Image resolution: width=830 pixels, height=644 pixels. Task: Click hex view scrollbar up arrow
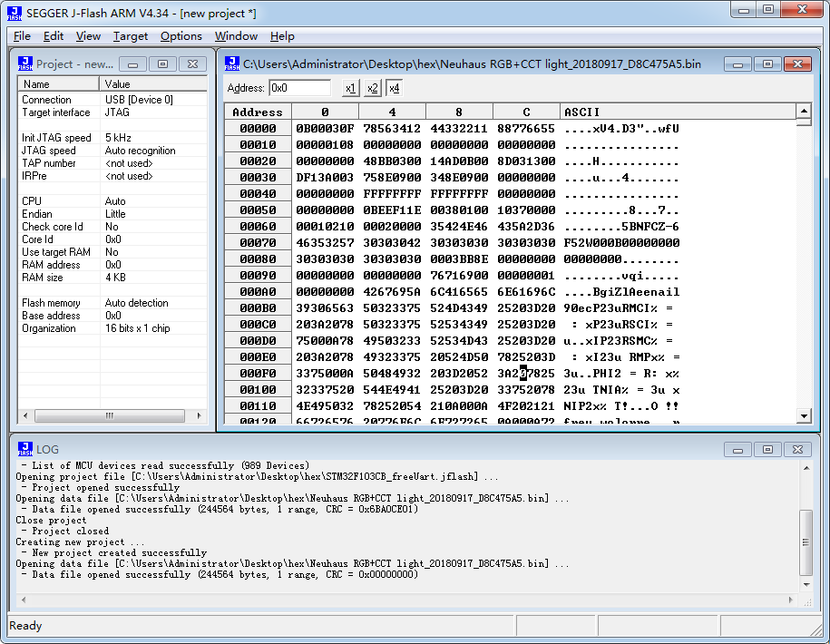804,112
